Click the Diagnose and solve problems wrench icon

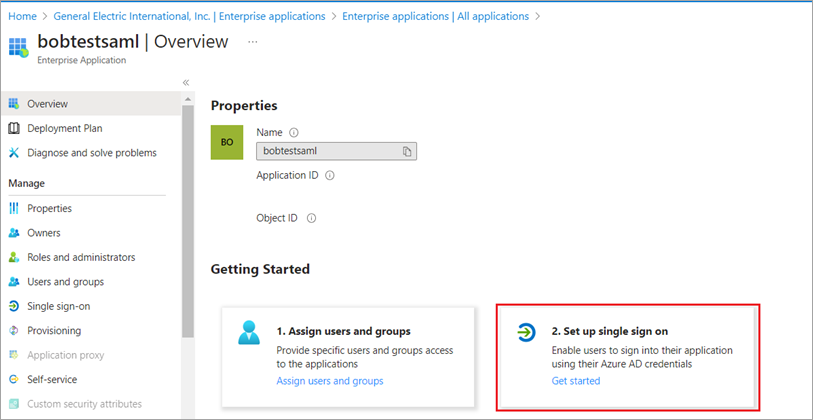14,153
